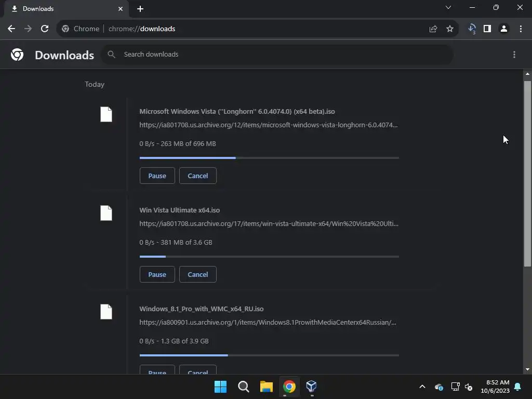Pause the Win Vista Ultimate x64.iso download
The image size is (532, 399).
coord(157,274)
